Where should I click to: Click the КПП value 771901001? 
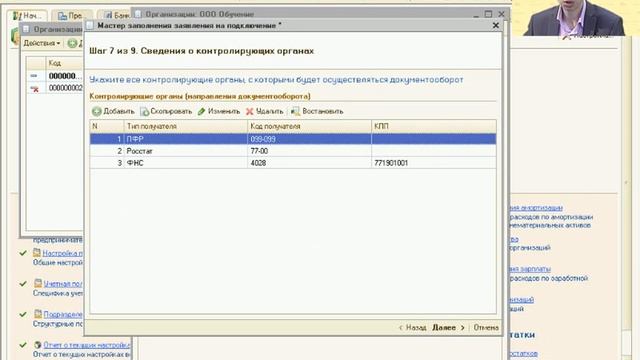(x=391, y=163)
